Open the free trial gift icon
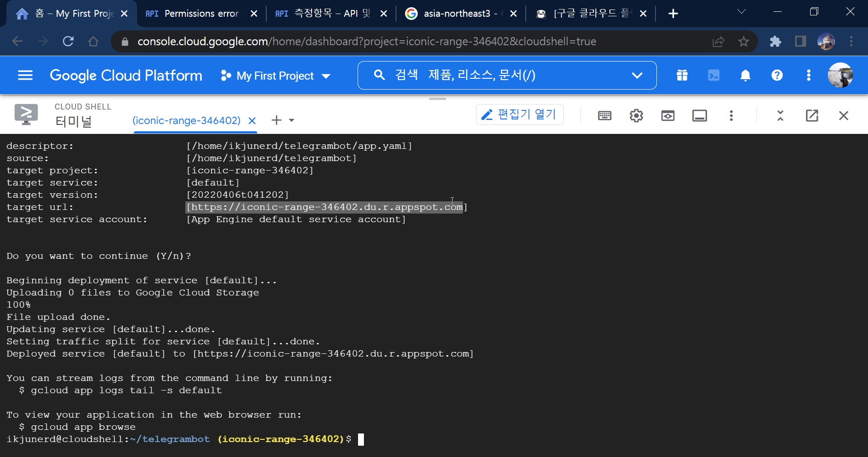This screenshot has height=457, width=868. [x=682, y=75]
